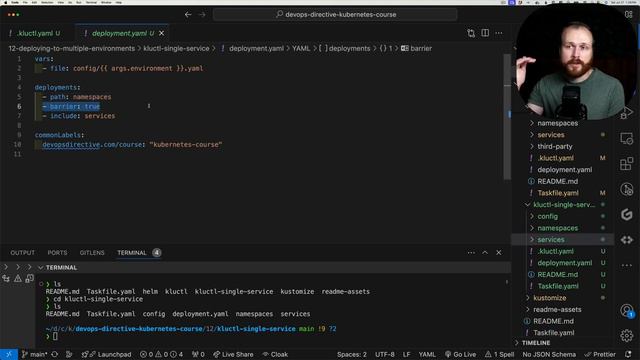Change language mode YAML in status bar
The image size is (640, 360).
427,354
